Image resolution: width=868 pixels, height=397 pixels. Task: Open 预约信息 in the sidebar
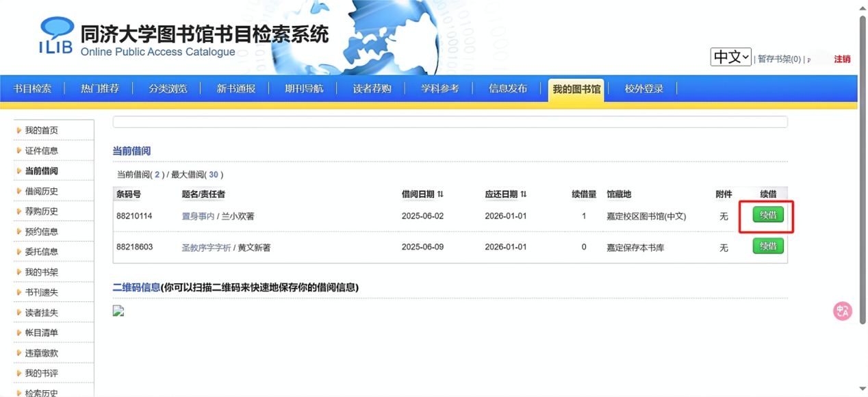click(42, 231)
